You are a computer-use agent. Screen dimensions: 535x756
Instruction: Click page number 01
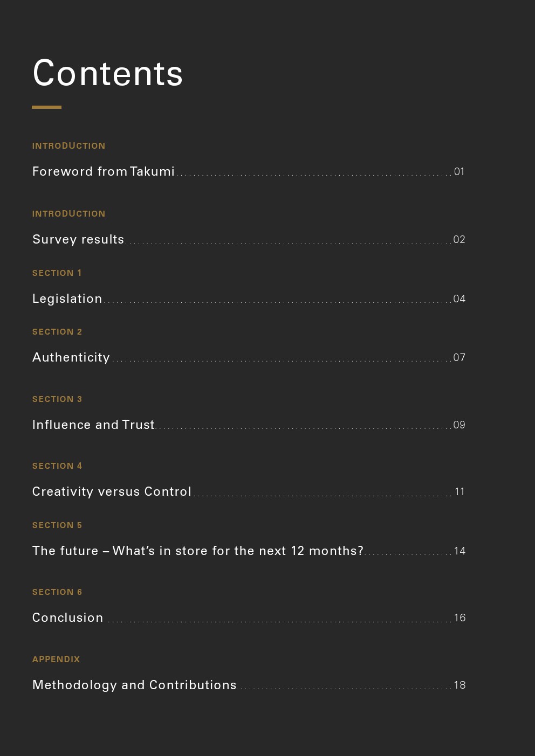click(x=459, y=172)
